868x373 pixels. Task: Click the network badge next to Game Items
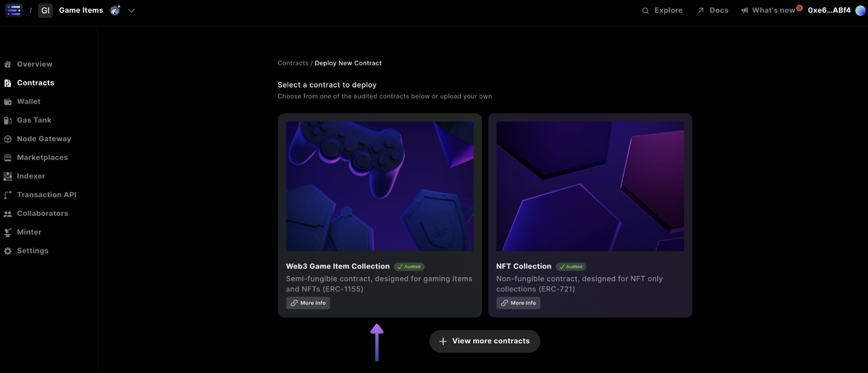[x=115, y=10]
